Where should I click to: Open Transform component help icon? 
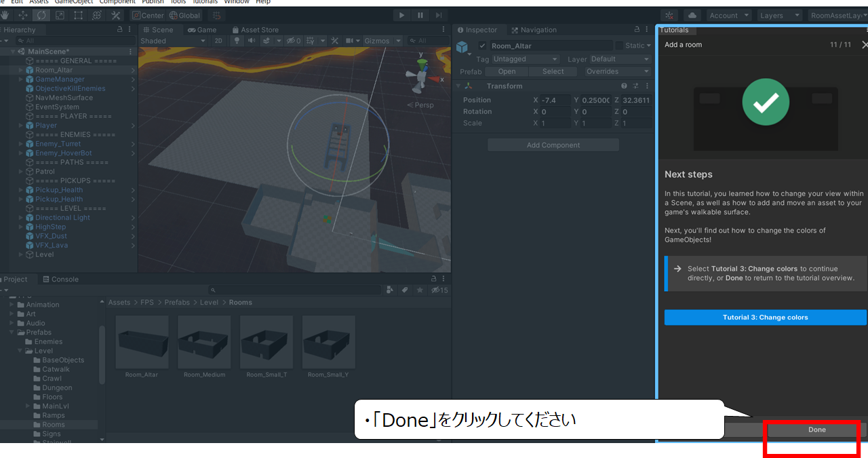(x=625, y=86)
